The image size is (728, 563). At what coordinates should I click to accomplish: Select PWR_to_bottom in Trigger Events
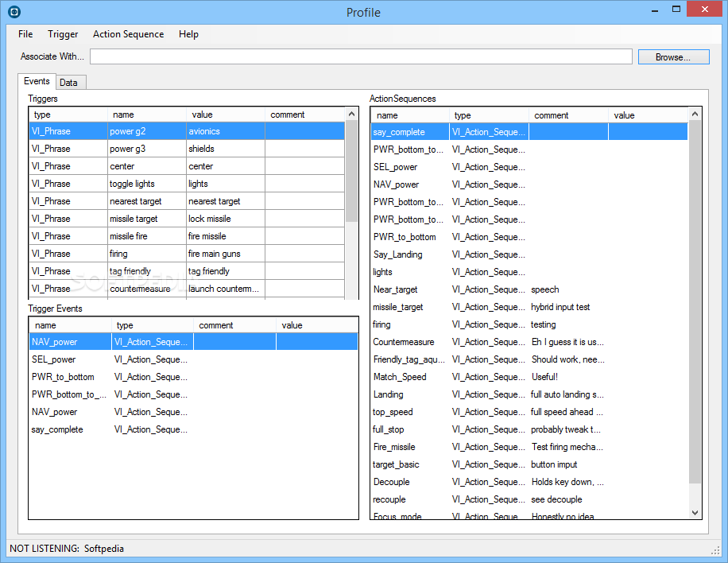click(x=194, y=377)
